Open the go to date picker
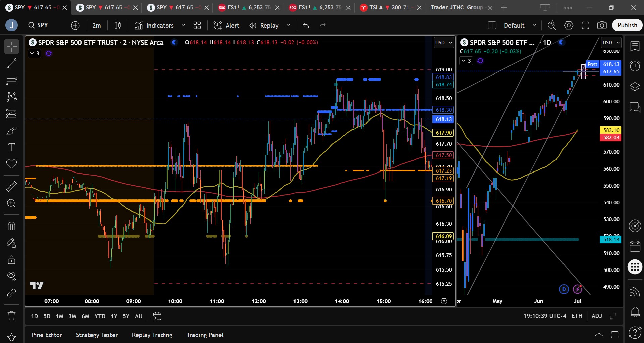This screenshot has height=343, width=644. [x=157, y=316]
